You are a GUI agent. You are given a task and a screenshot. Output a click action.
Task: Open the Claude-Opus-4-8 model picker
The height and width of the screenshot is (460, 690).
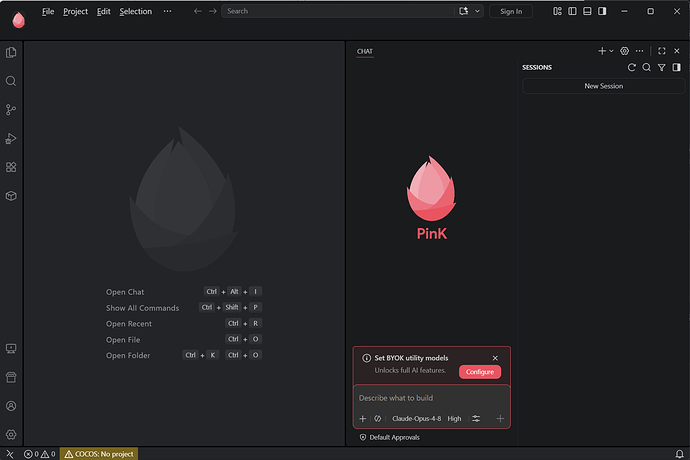tap(416, 419)
